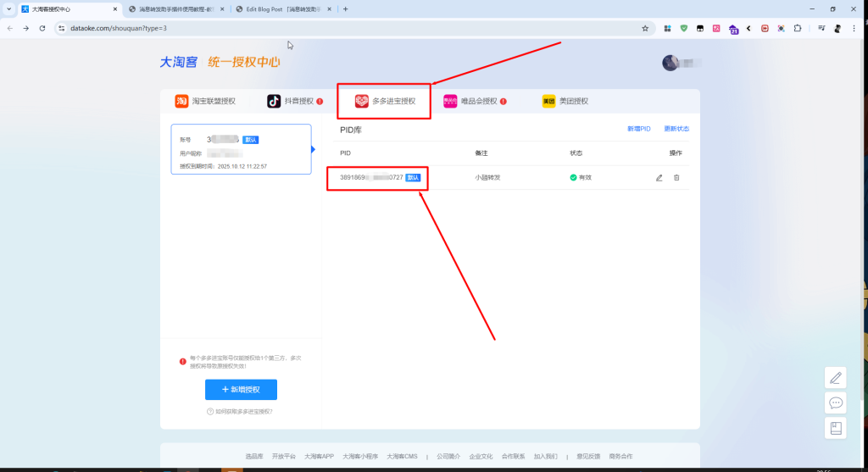This screenshot has height=472, width=868.
Task: Open the 唯品会授权 tab
Action: pos(475,101)
